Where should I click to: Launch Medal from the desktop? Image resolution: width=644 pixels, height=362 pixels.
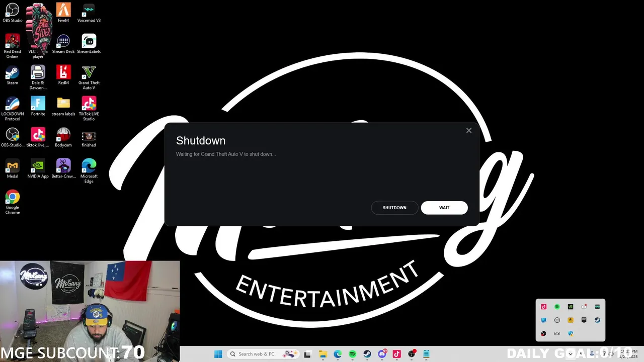tap(13, 169)
